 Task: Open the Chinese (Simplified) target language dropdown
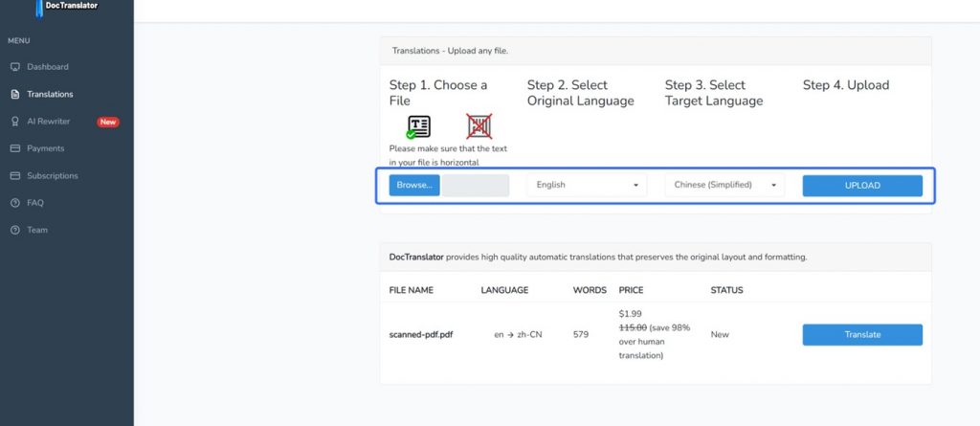[x=724, y=185]
